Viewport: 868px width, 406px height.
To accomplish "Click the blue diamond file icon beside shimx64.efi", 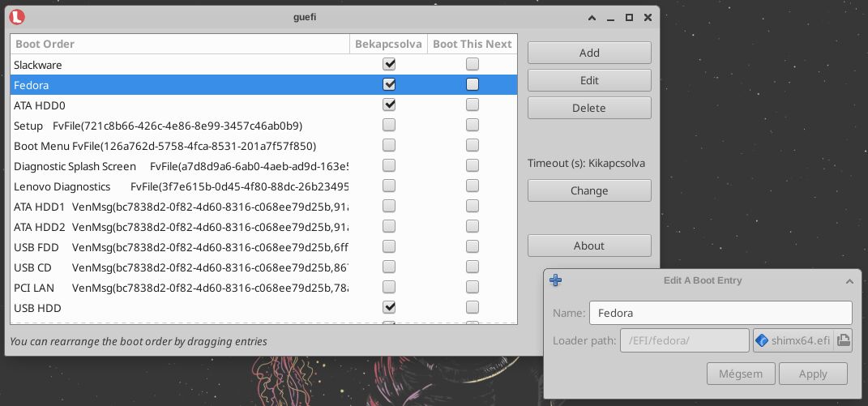I will [762, 340].
